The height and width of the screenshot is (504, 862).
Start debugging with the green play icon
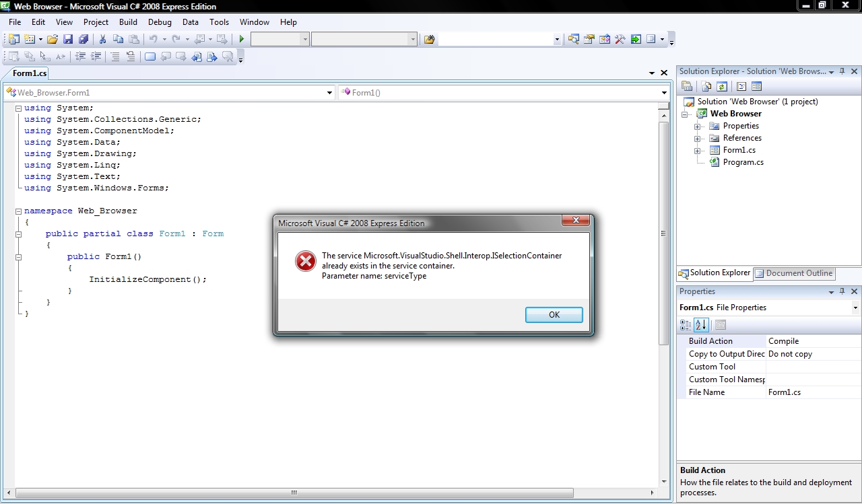(242, 40)
